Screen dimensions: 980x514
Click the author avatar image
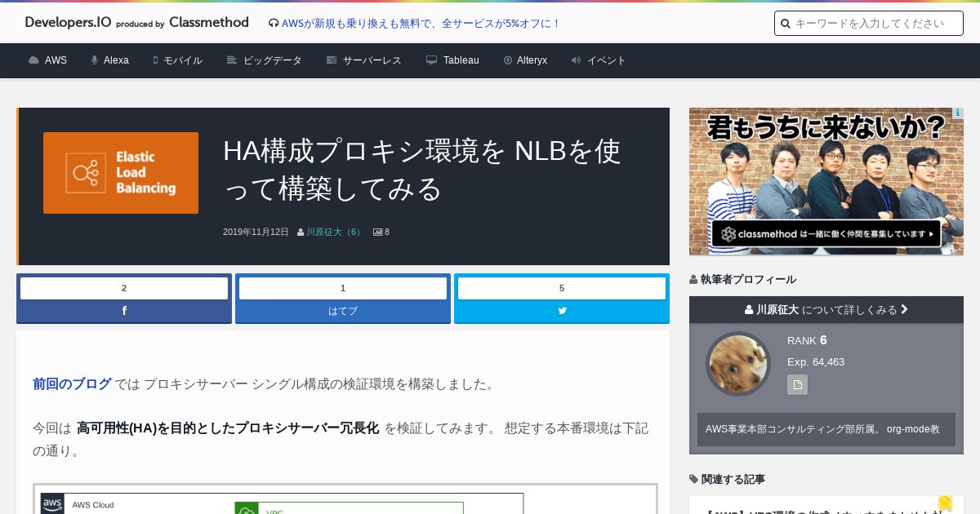[x=738, y=364]
